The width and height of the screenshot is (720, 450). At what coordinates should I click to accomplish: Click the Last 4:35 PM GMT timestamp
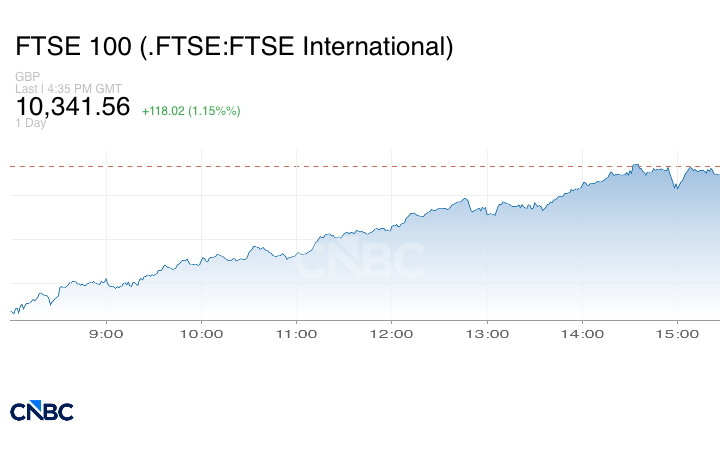tap(68, 89)
